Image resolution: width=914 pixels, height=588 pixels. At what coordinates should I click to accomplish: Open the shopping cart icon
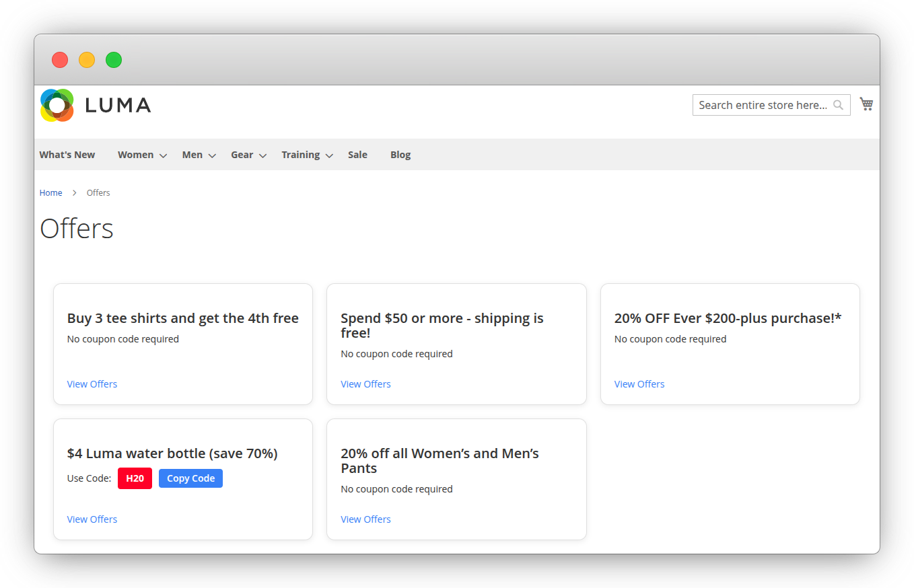[x=866, y=104]
